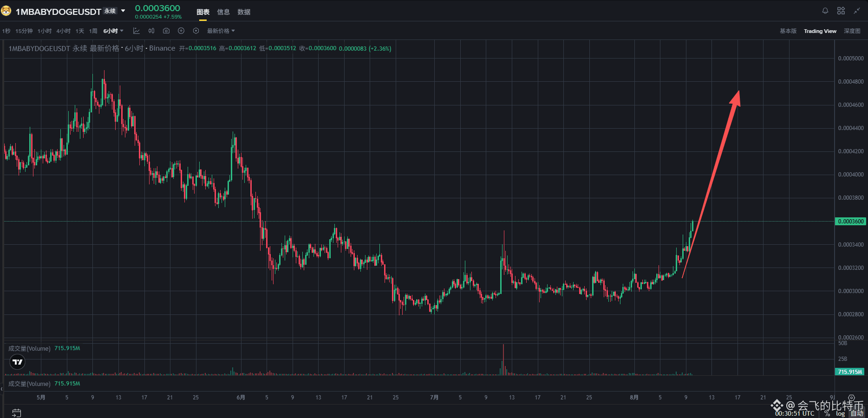The width and height of the screenshot is (868, 418).
Task: Select the 1秒 timeframe
Action: [x=6, y=31]
